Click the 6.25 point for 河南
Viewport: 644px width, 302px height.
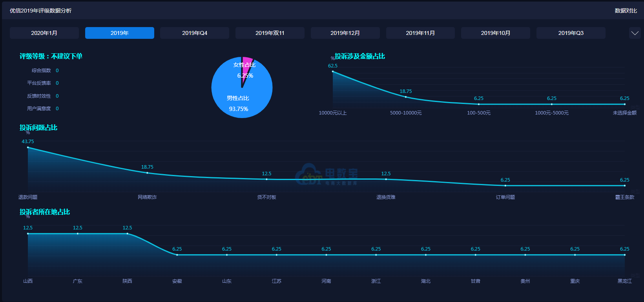327,255
